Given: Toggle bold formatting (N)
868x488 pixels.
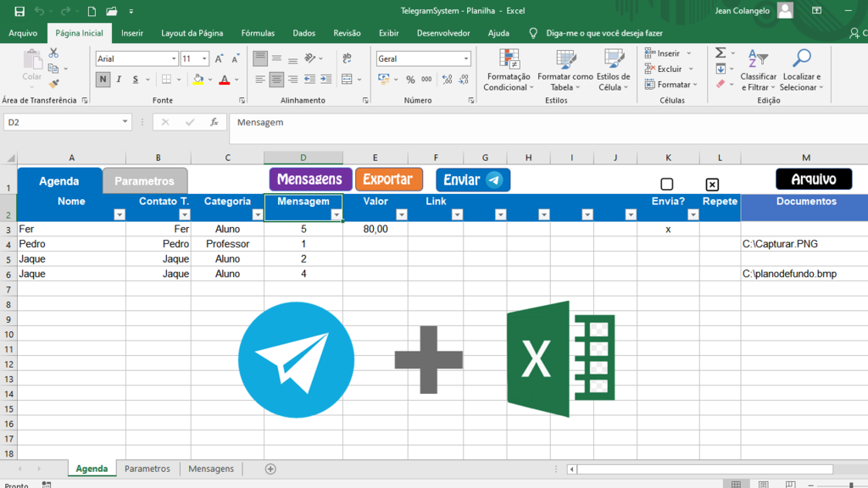Looking at the screenshot, I should 103,80.
